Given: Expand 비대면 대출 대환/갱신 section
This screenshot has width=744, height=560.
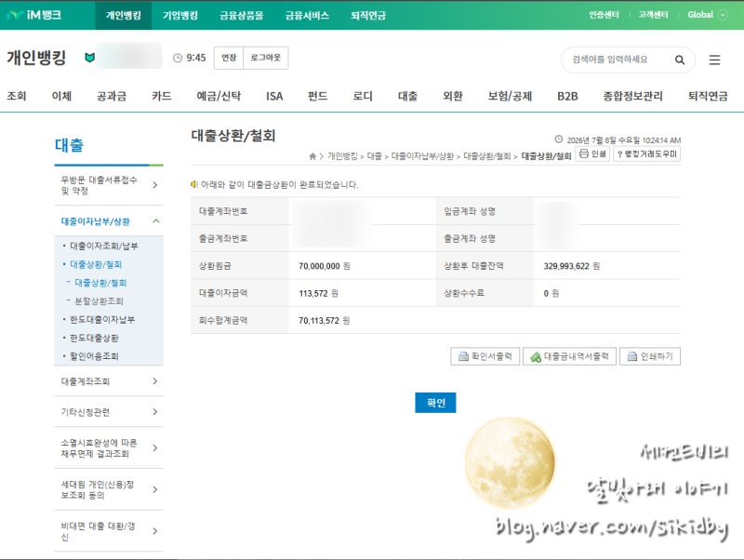Looking at the screenshot, I should pyautogui.click(x=109, y=531).
